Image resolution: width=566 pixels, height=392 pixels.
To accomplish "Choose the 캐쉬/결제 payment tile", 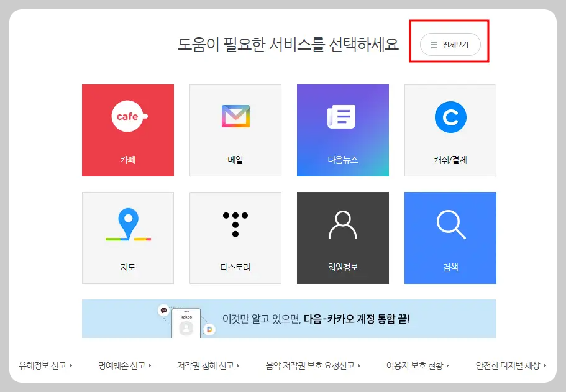I will tap(450, 130).
